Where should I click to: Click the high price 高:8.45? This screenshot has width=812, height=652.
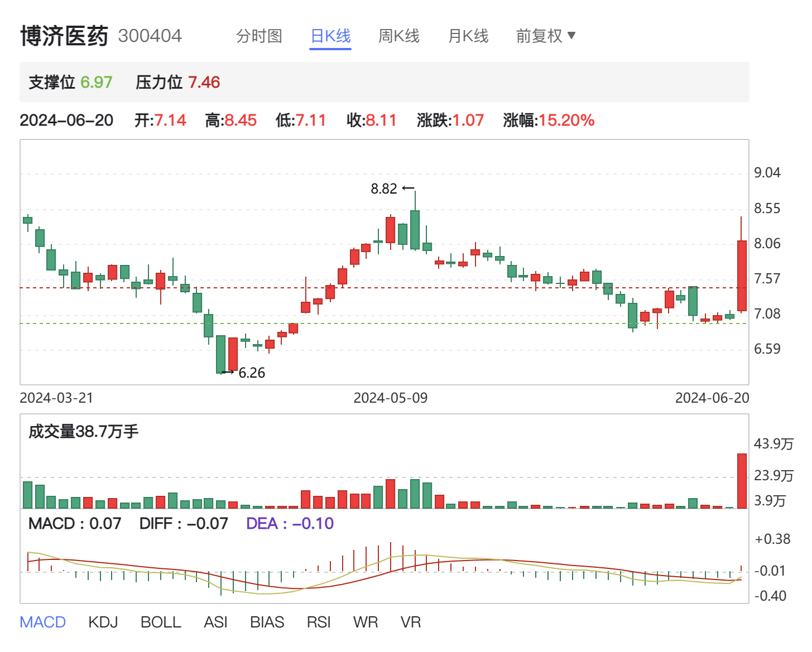230,120
